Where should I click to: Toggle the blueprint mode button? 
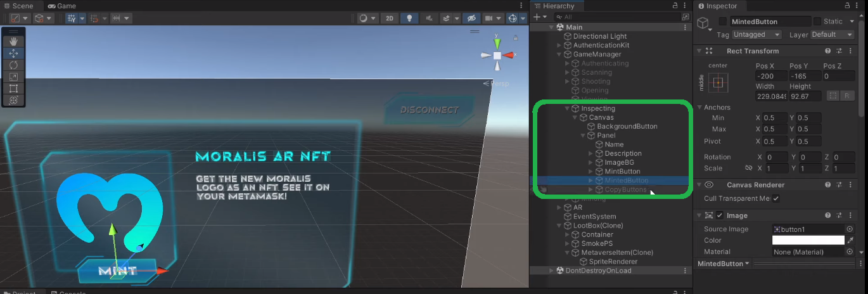click(833, 96)
